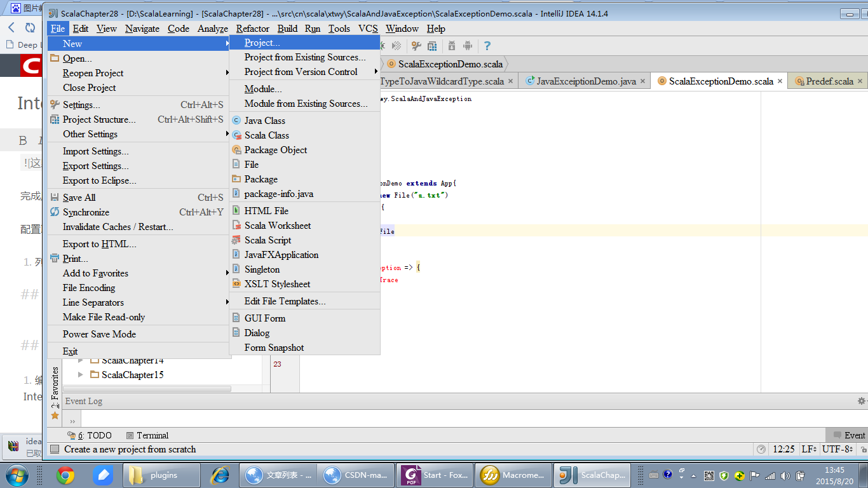Click toolbar Project Structure icon
868x488 pixels.
pos(432,46)
